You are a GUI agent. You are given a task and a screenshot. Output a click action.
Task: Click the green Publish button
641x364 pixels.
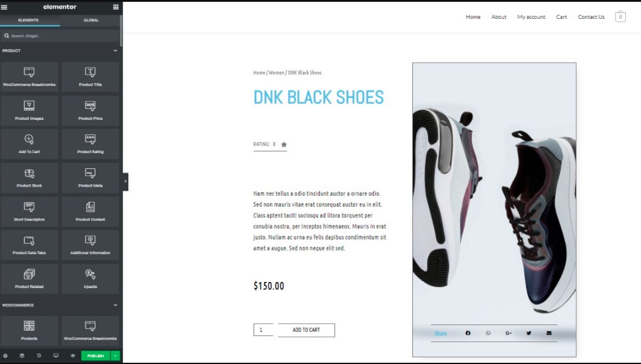click(95, 356)
